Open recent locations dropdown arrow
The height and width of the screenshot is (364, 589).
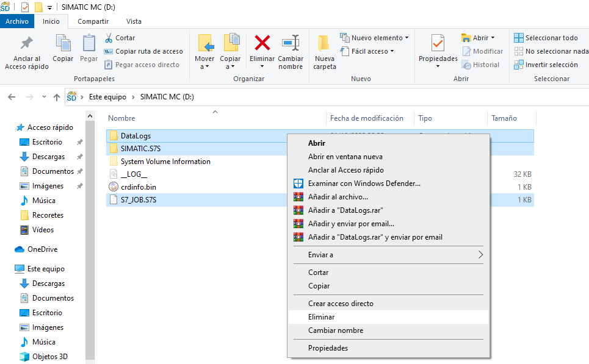click(x=44, y=97)
